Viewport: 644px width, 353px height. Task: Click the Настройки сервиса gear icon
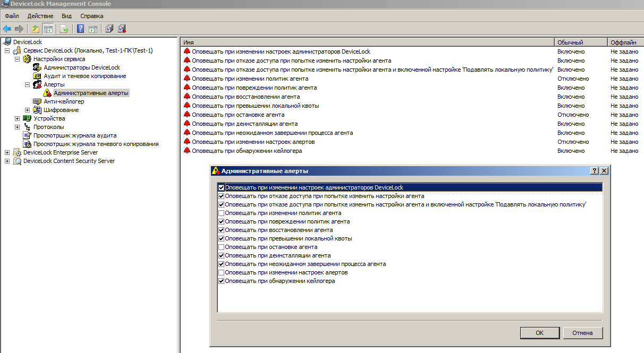[x=27, y=59]
